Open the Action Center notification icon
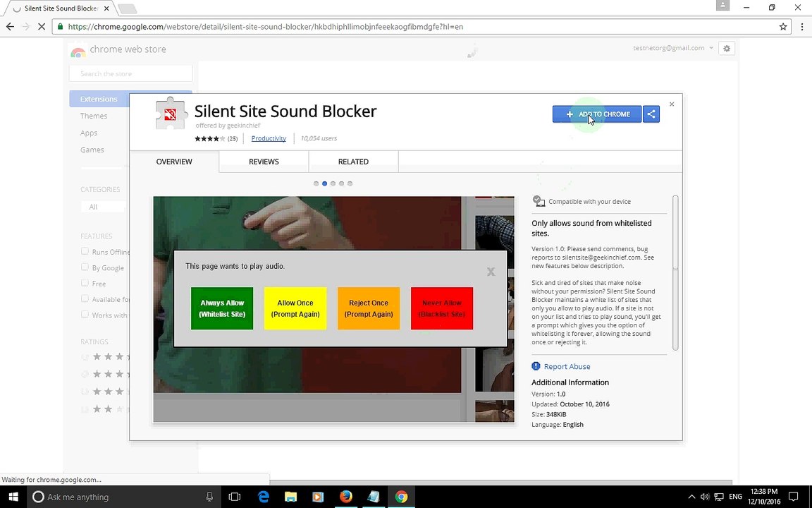Viewport: 812px width, 508px height. 793,497
